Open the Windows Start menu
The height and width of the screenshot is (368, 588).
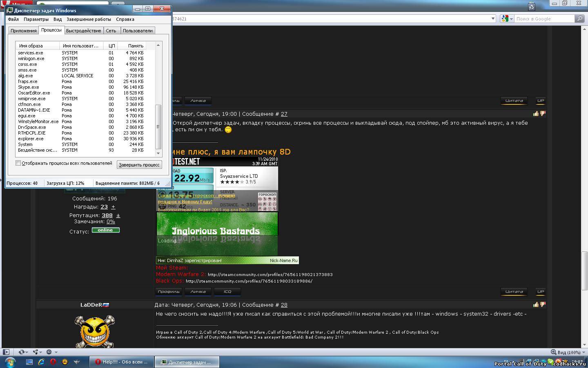pyautogui.click(x=9, y=362)
